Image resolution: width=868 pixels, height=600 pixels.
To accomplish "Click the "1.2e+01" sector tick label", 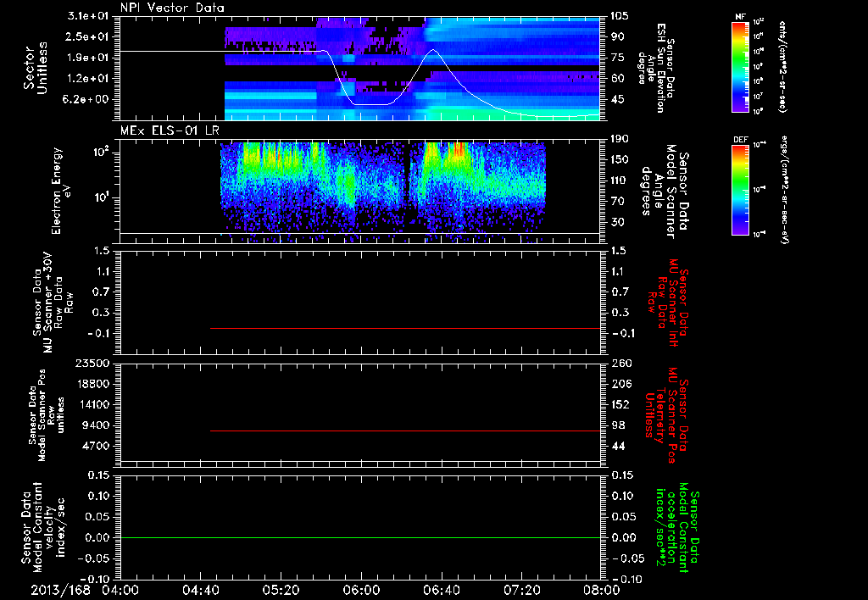I will tap(88, 79).
